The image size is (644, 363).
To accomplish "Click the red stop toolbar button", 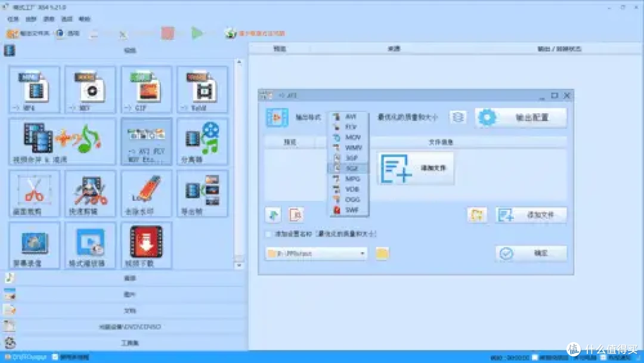I will [167, 33].
